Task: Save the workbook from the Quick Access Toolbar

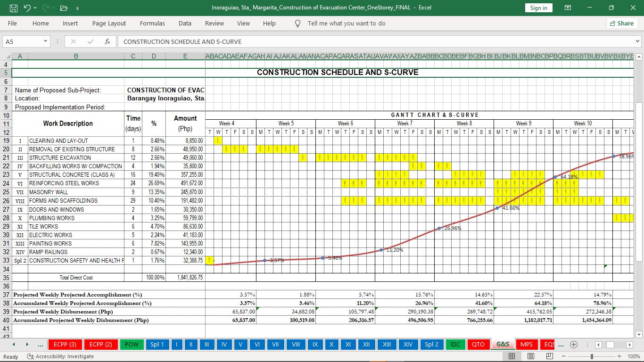Action: point(14,8)
